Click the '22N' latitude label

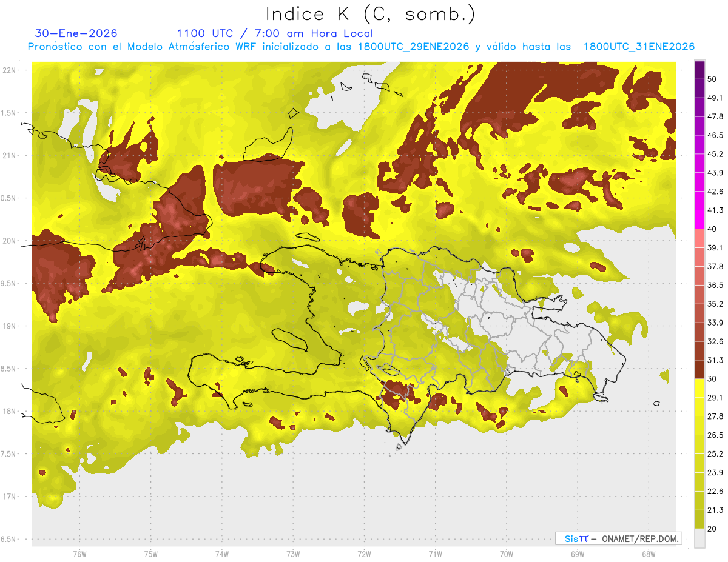(10, 70)
